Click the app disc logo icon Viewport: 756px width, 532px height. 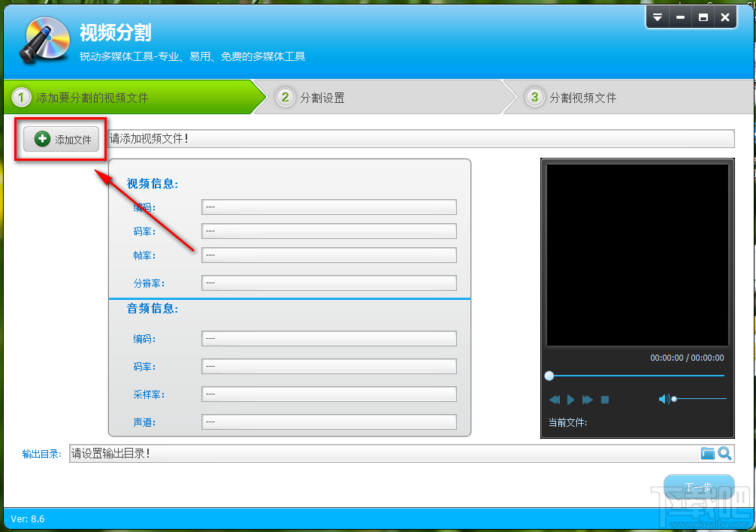pyautogui.click(x=44, y=41)
